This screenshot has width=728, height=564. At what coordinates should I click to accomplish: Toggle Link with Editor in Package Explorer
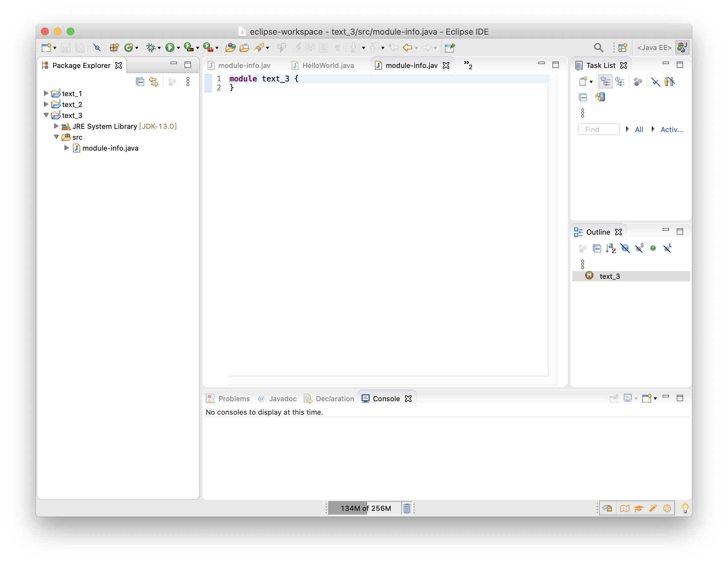tap(154, 82)
